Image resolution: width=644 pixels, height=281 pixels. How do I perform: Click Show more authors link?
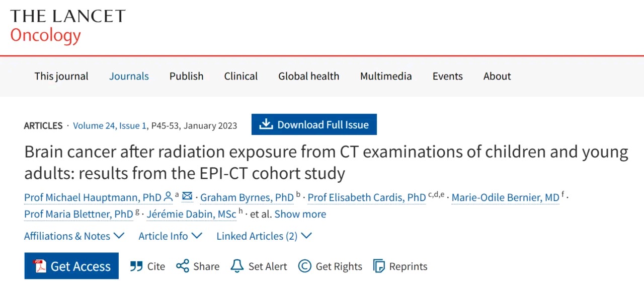coord(300,214)
